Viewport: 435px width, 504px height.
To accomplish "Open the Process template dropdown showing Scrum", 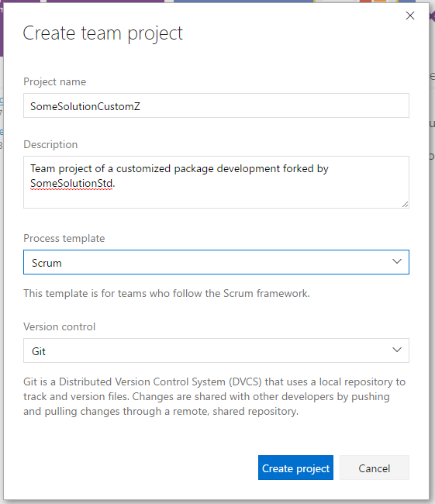I will [216, 262].
